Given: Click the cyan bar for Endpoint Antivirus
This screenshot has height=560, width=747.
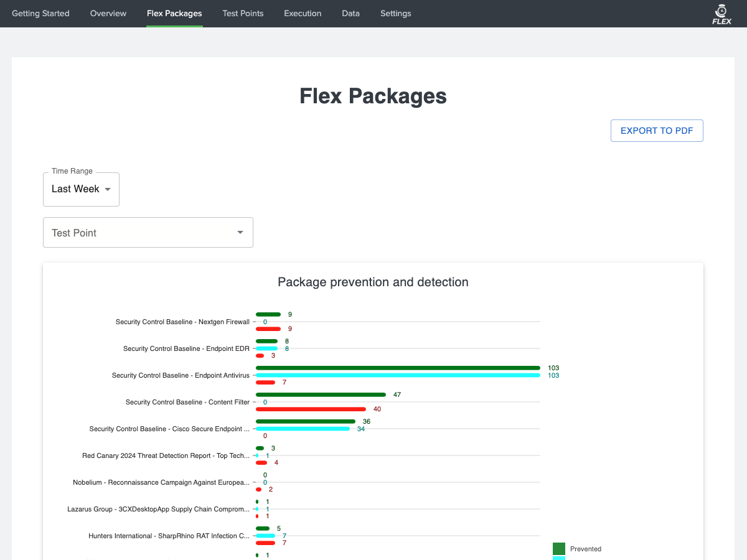Looking at the screenshot, I should 398,375.
